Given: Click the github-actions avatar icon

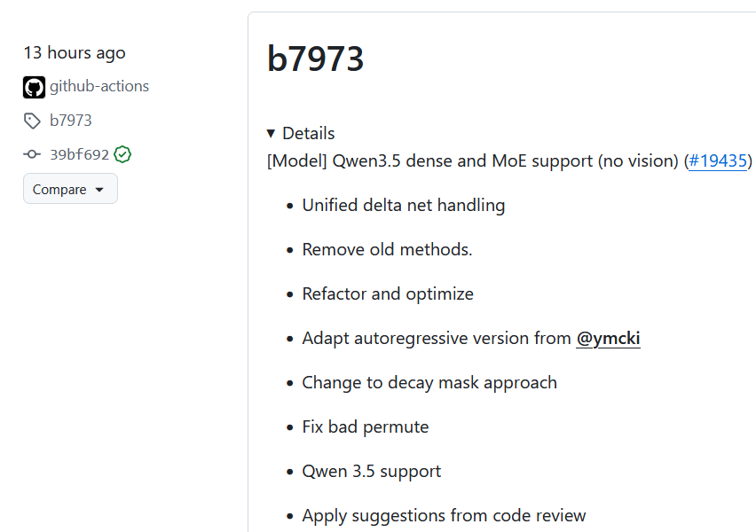Looking at the screenshot, I should [x=34, y=87].
